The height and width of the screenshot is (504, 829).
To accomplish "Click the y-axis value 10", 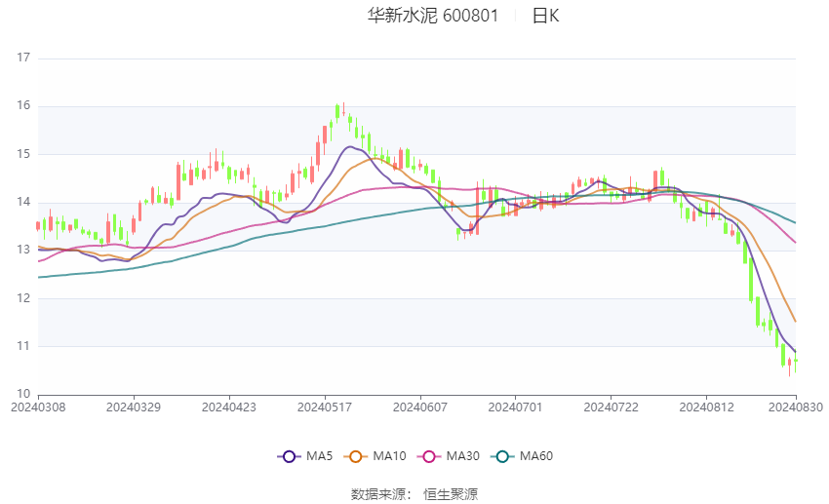I will point(23,394).
